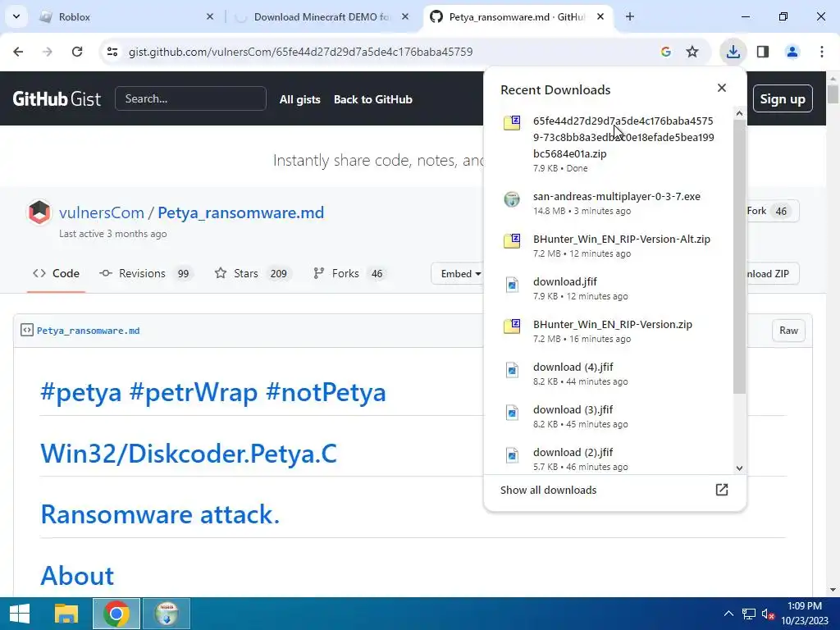Open a new browser tab
Viewport: 840px width, 630px height.
(x=630, y=16)
